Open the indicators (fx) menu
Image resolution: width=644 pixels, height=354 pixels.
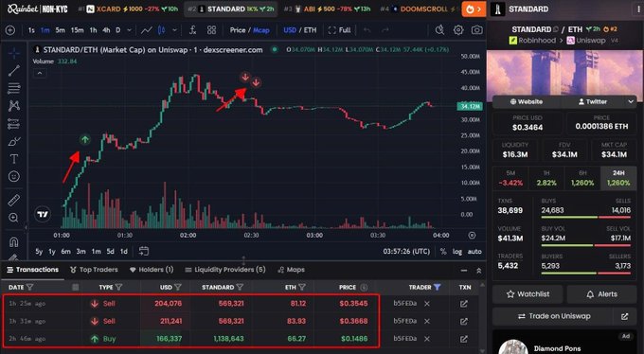192,30
